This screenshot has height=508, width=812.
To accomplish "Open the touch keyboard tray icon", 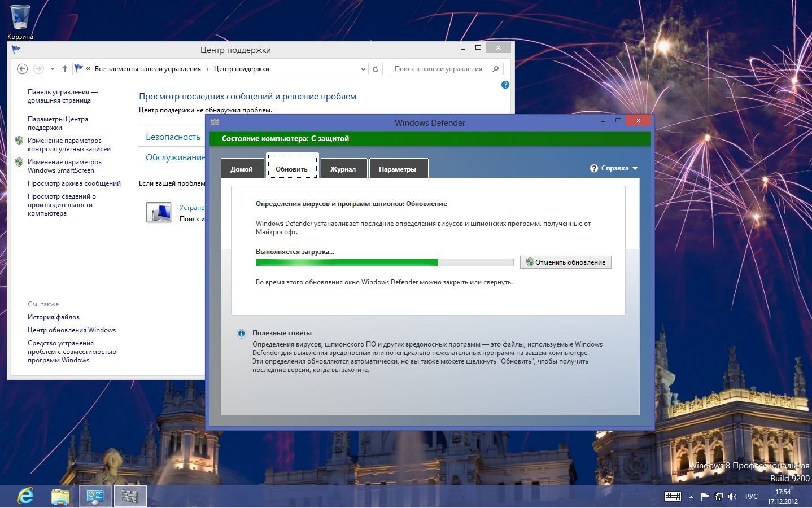I will (673, 496).
